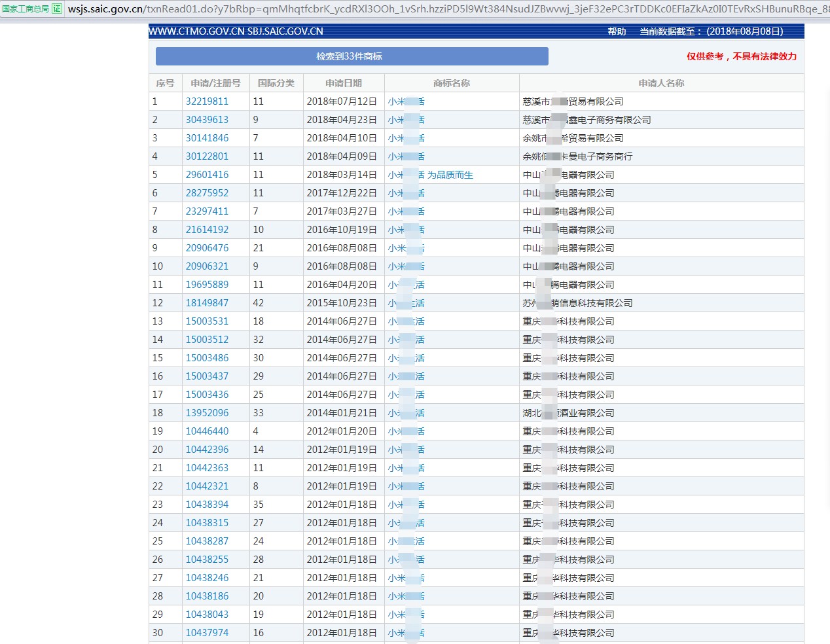
Task: Open registration number 18149847
Action: point(207,303)
